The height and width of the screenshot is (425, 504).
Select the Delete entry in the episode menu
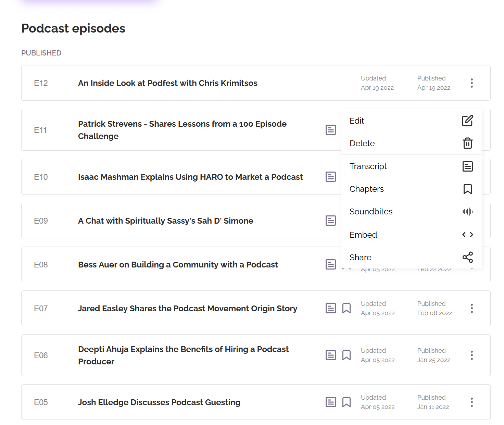(x=362, y=143)
